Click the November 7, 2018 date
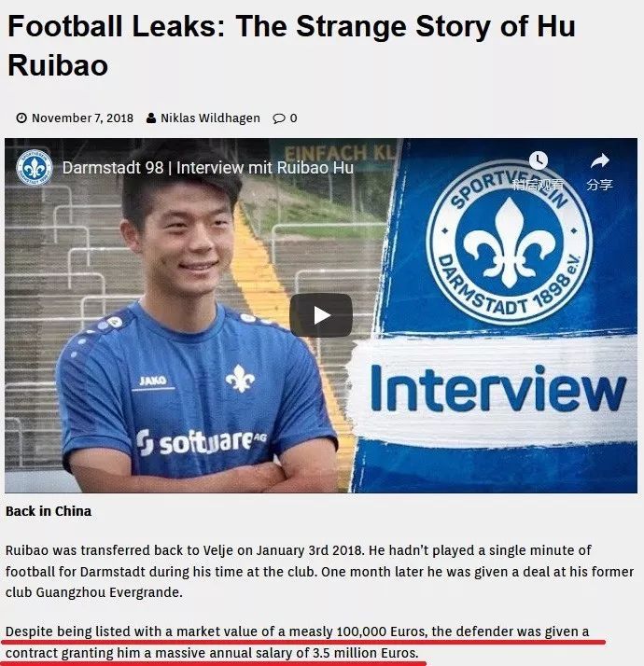This screenshot has height=666, width=644. click(x=82, y=118)
